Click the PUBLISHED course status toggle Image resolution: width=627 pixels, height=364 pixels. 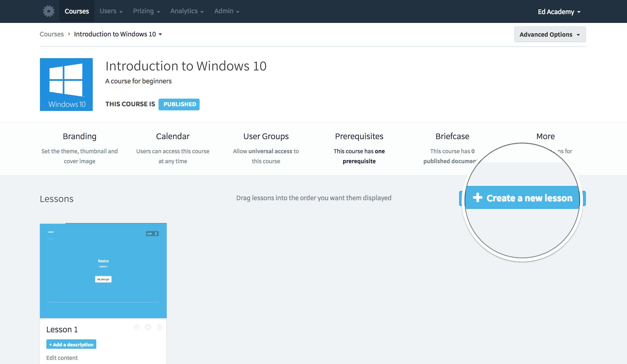click(x=179, y=104)
